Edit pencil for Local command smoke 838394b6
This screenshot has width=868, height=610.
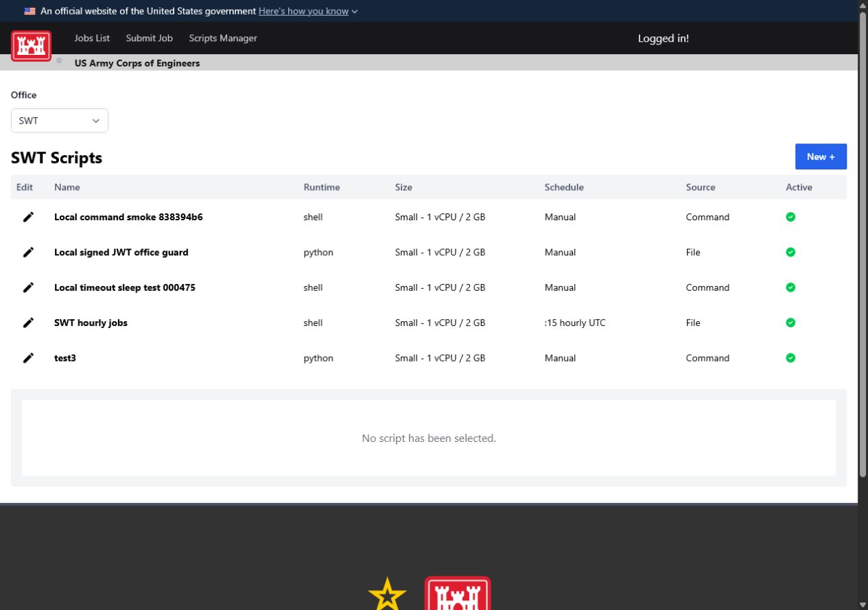pos(28,217)
